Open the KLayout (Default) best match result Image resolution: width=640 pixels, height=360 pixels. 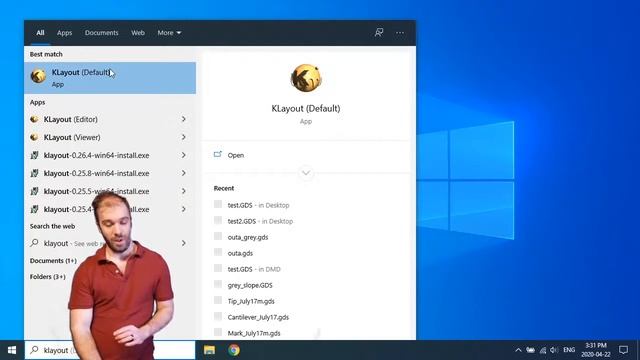[x=110, y=78]
